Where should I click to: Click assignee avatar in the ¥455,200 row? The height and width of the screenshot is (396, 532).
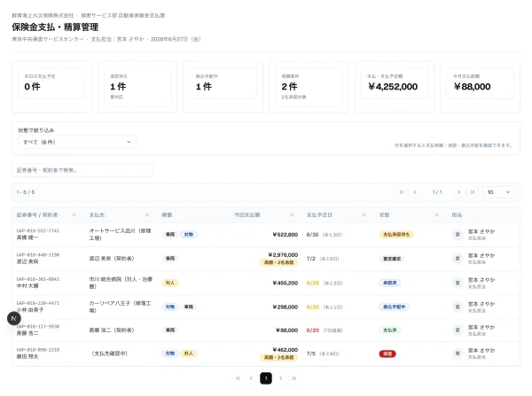(458, 283)
